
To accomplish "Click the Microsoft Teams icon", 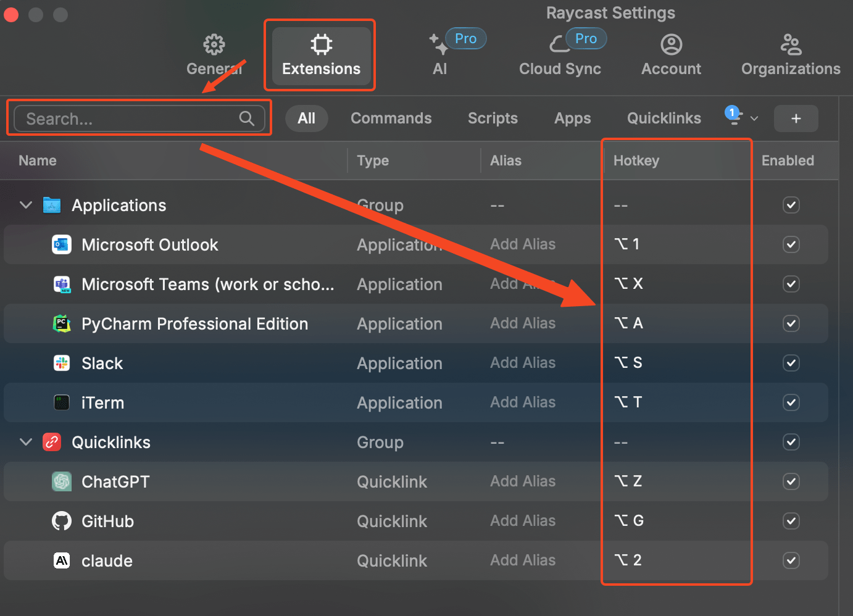I will click(x=62, y=284).
